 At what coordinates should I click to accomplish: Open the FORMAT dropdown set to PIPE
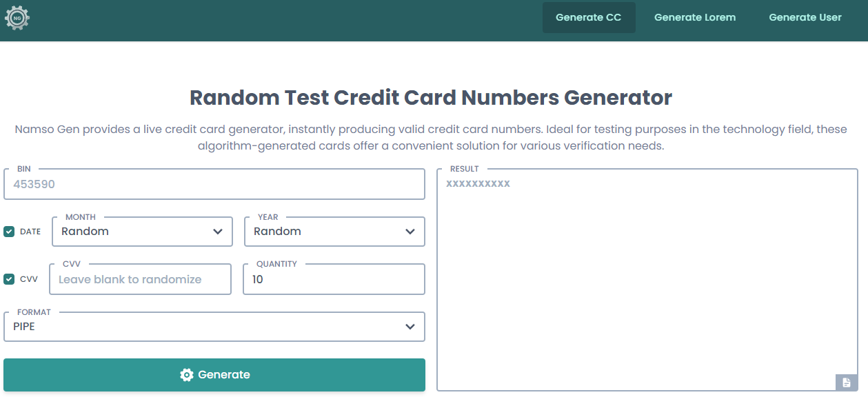pos(214,327)
